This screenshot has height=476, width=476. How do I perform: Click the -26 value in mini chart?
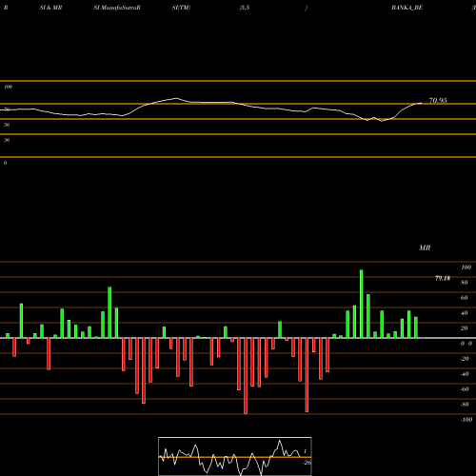(x=307, y=463)
